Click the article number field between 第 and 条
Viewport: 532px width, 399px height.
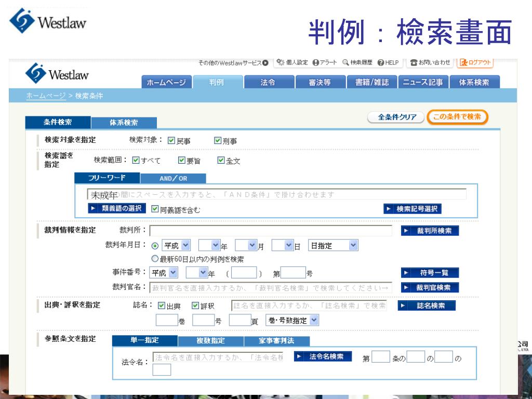coord(381,357)
